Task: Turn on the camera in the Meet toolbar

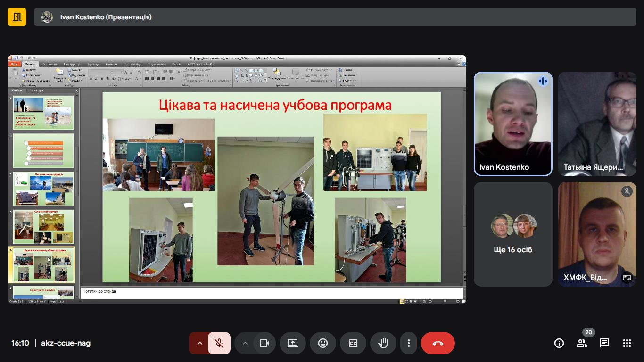Action: click(264, 343)
